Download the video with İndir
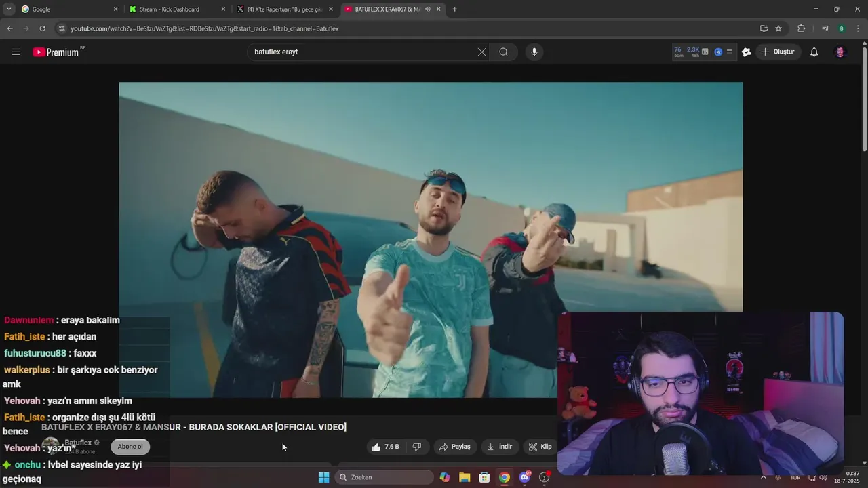 click(x=500, y=447)
